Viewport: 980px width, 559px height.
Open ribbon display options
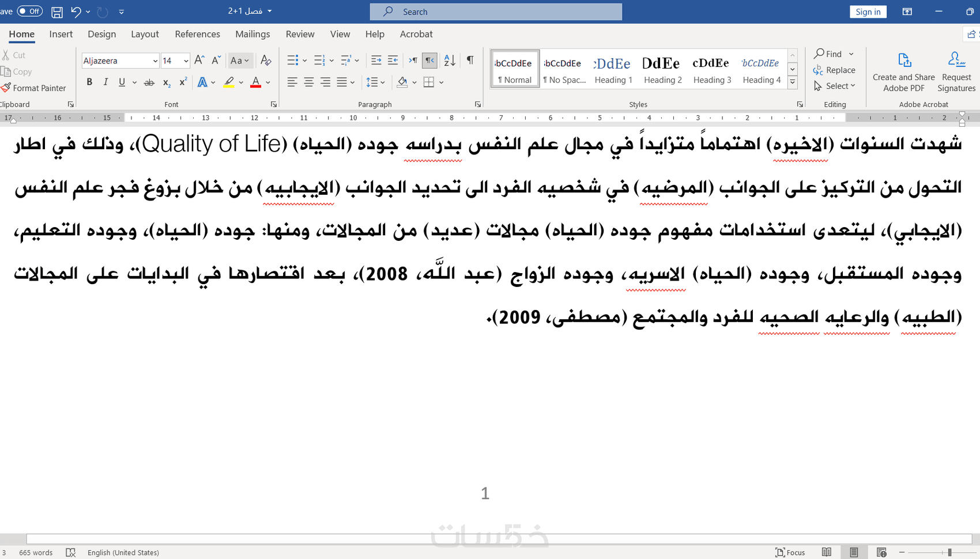click(x=907, y=12)
